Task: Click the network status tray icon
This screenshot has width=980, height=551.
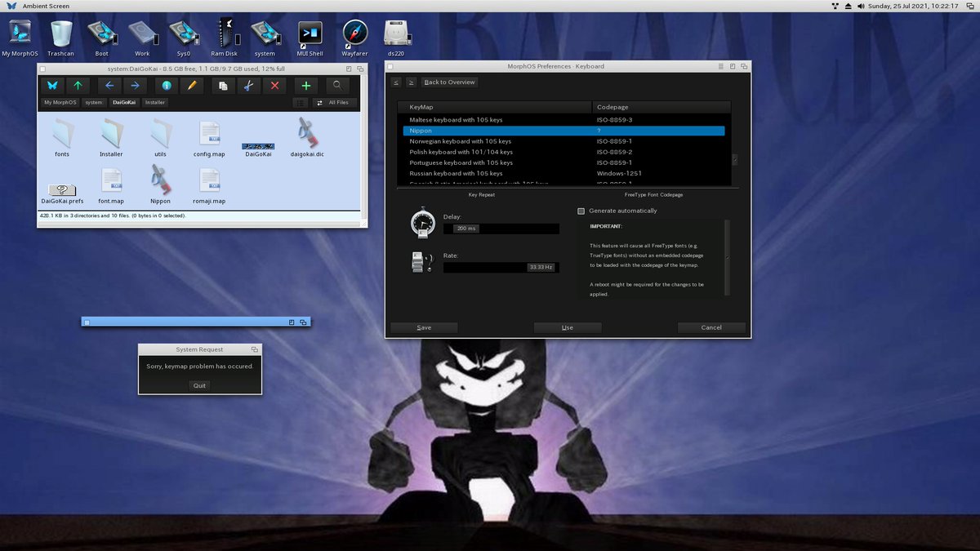Action: (x=835, y=6)
